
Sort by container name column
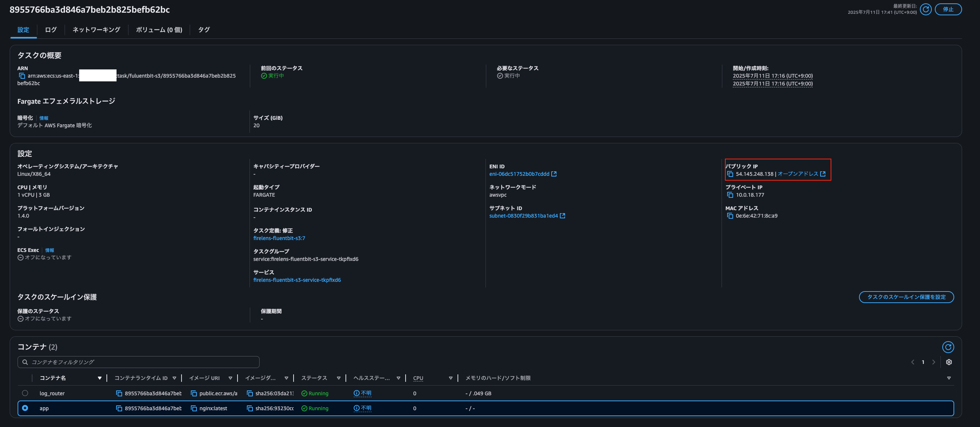100,378
